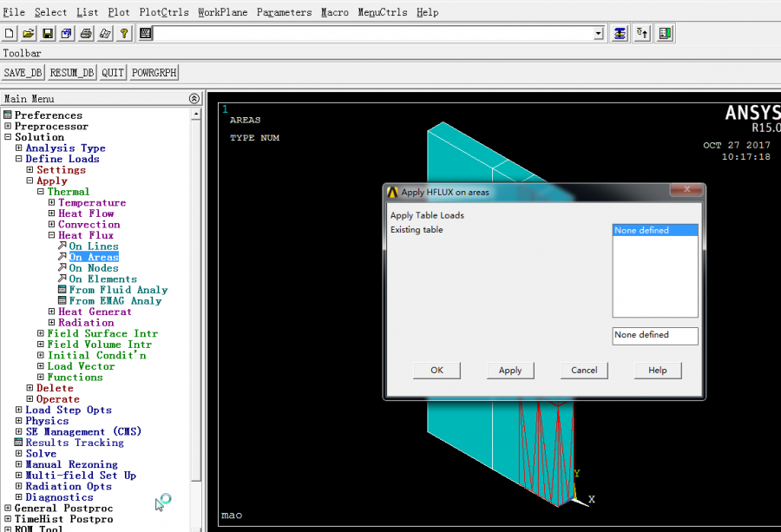Click the yellow question mark Help icon
781x532 pixels.
[124, 34]
